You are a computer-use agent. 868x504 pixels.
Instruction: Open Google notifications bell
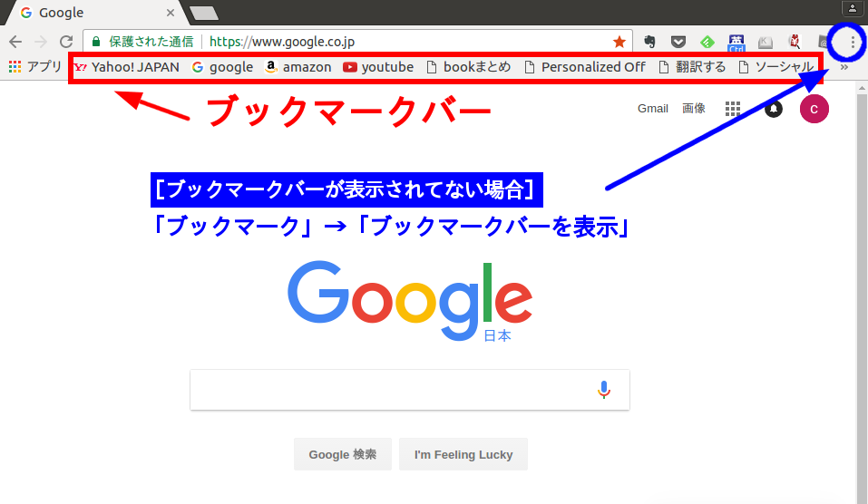coord(774,109)
